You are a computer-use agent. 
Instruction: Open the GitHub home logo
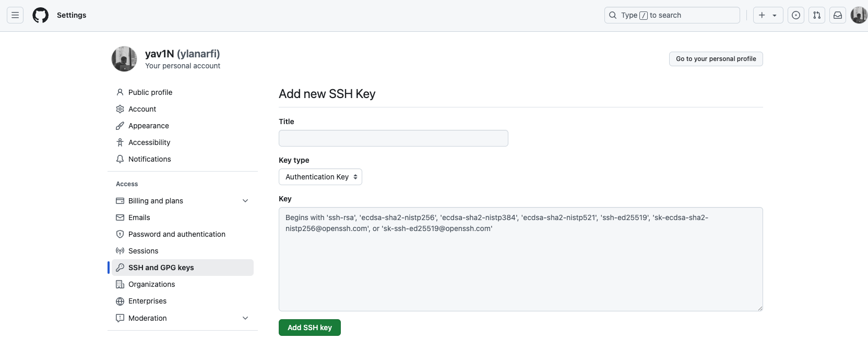tap(40, 15)
